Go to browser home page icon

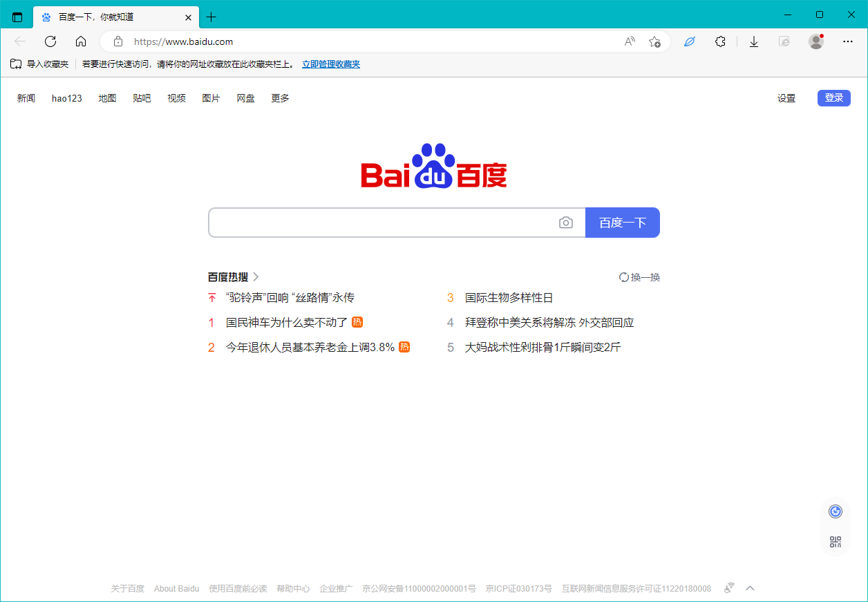pos(81,41)
